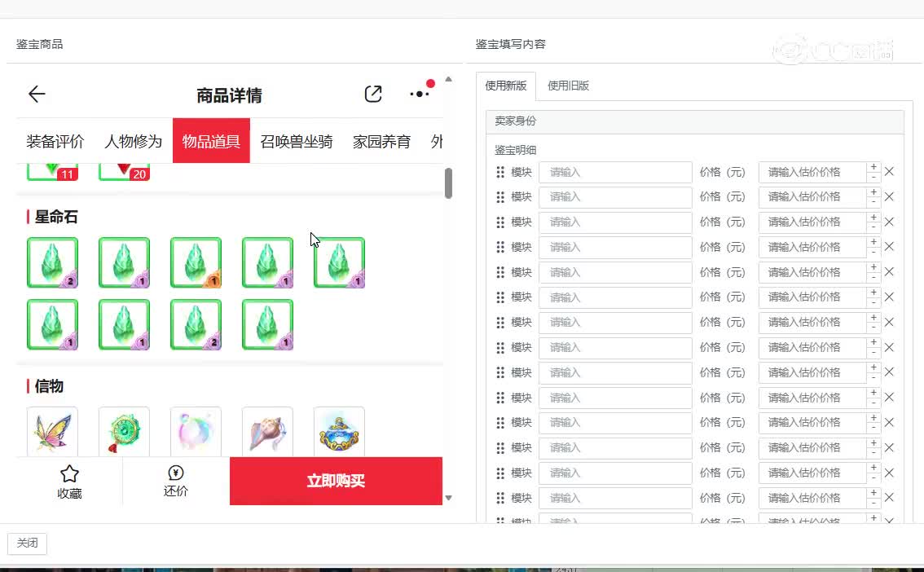Open the star stone with the orange badge
This screenshot has height=572, width=924.
coord(196,262)
